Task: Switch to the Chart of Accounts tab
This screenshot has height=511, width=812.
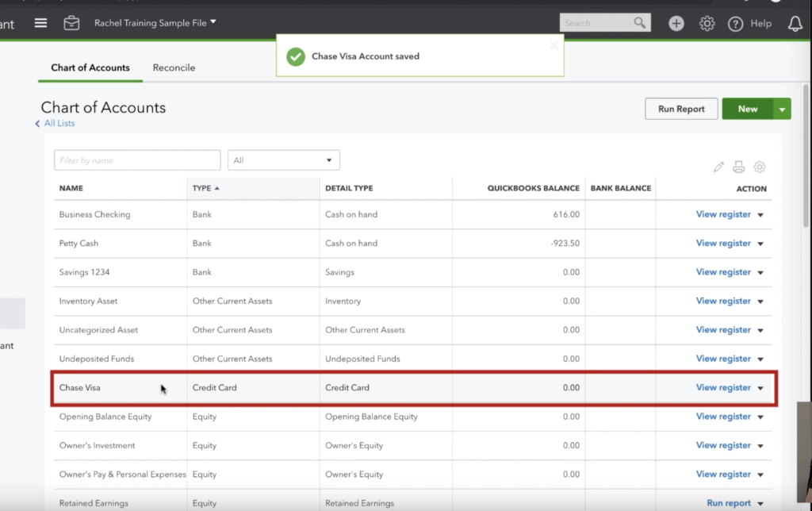Action: [90, 67]
